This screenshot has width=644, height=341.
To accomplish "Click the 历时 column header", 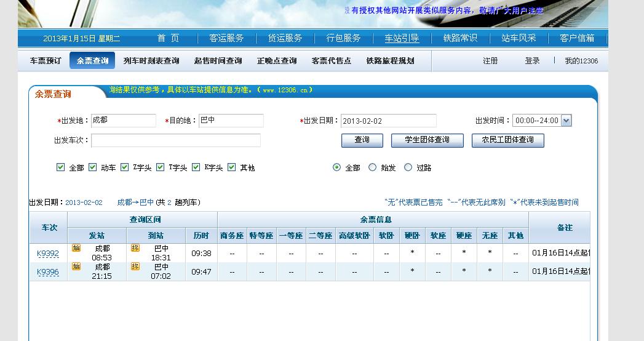I will click(201, 236).
